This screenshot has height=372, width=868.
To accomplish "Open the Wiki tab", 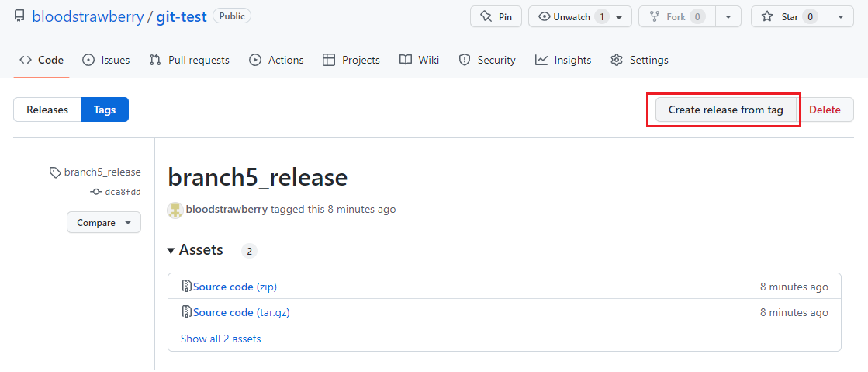I will pos(419,60).
